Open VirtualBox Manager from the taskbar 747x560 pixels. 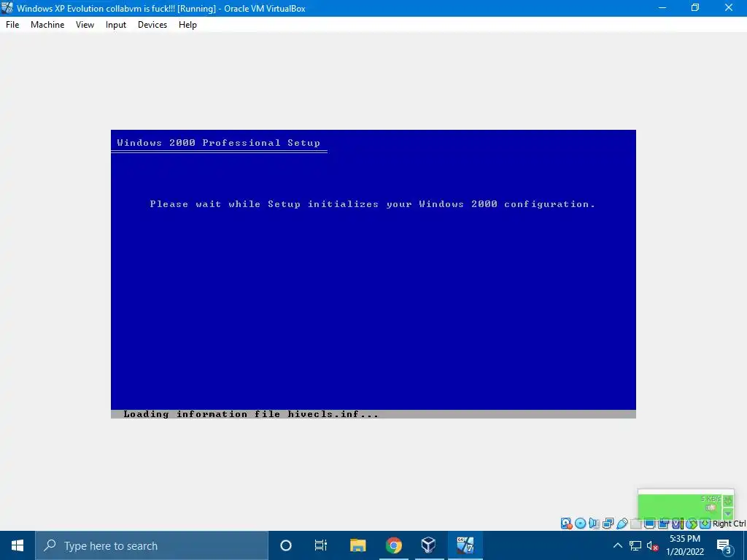point(429,545)
